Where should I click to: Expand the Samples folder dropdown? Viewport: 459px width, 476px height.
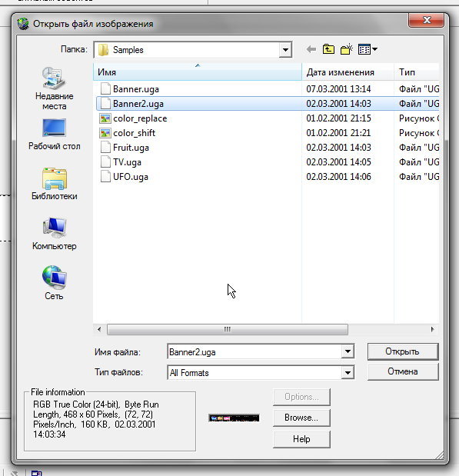pyautogui.click(x=285, y=50)
